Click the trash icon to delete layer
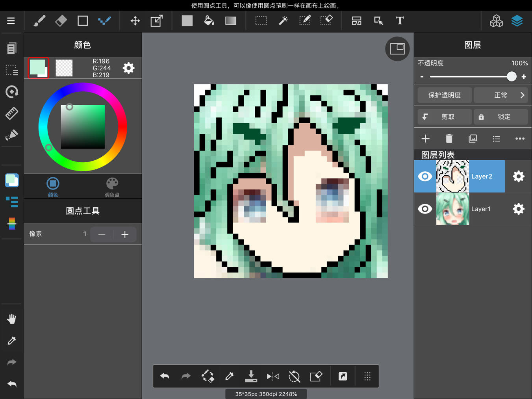The width and height of the screenshot is (532, 399). (449, 139)
